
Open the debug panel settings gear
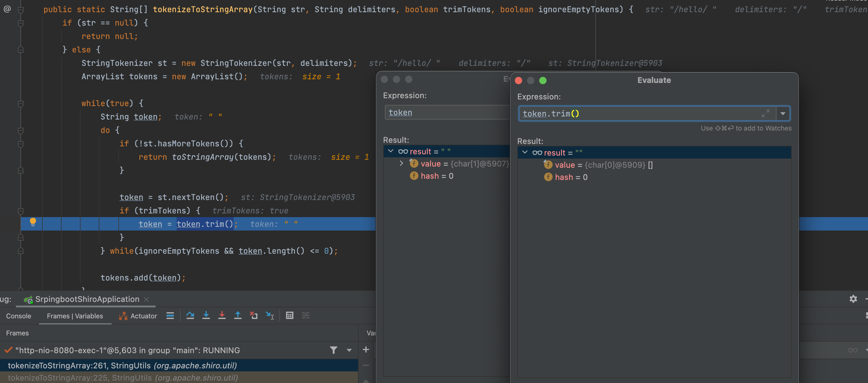click(853, 299)
